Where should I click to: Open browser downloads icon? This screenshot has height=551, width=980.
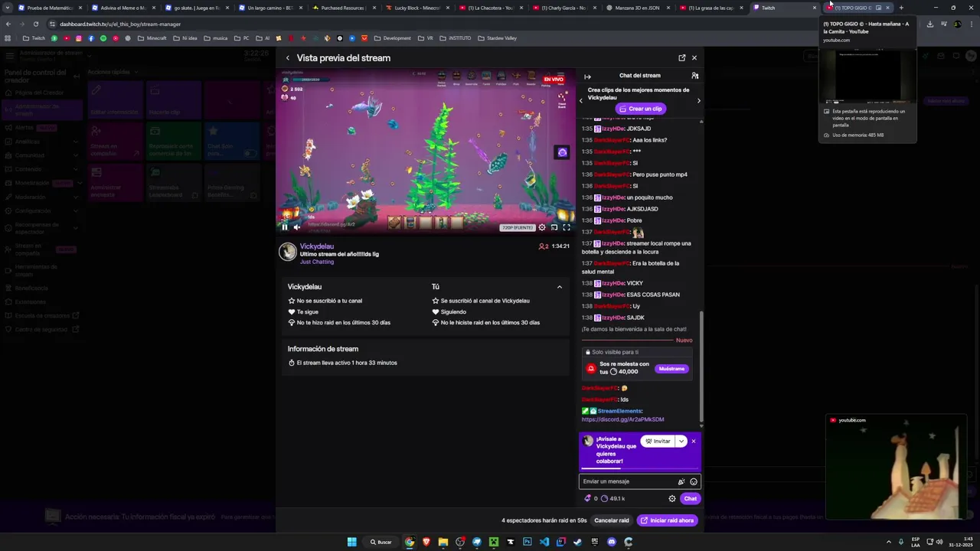click(929, 24)
